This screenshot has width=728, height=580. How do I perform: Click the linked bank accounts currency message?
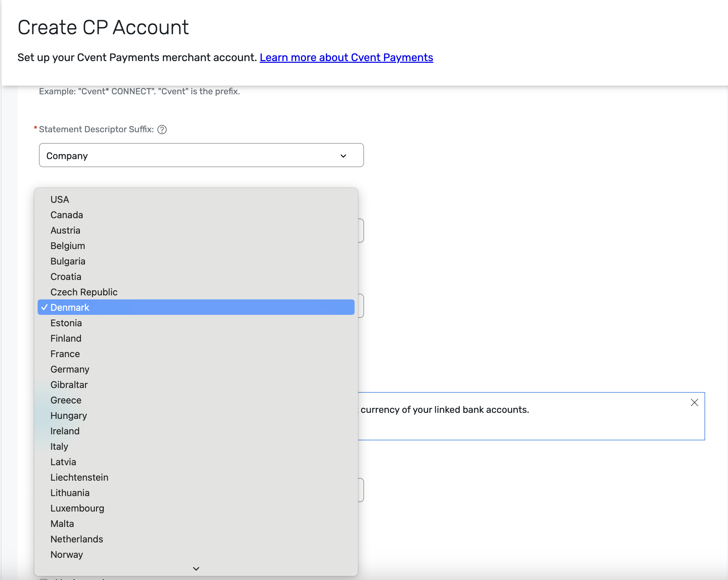coord(444,409)
